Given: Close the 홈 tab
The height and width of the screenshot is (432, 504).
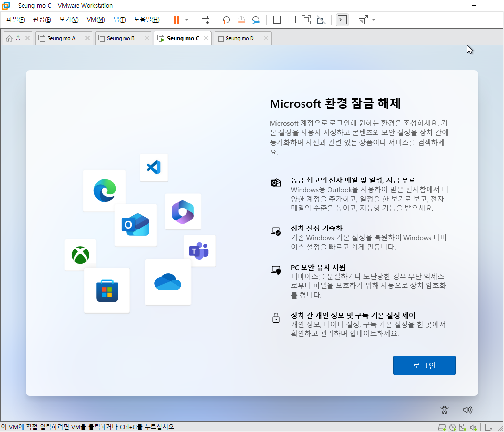Looking at the screenshot, I should 27,38.
